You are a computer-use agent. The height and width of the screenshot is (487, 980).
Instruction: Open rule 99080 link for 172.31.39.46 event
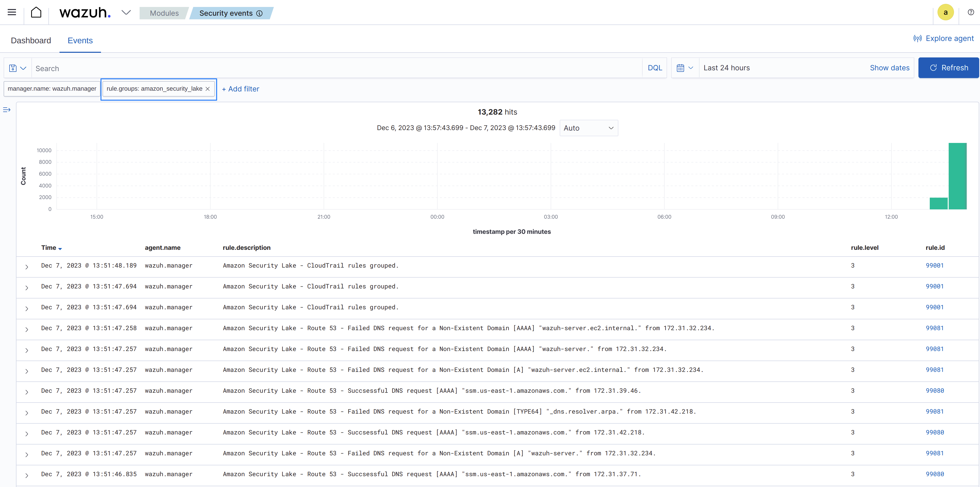click(x=934, y=391)
